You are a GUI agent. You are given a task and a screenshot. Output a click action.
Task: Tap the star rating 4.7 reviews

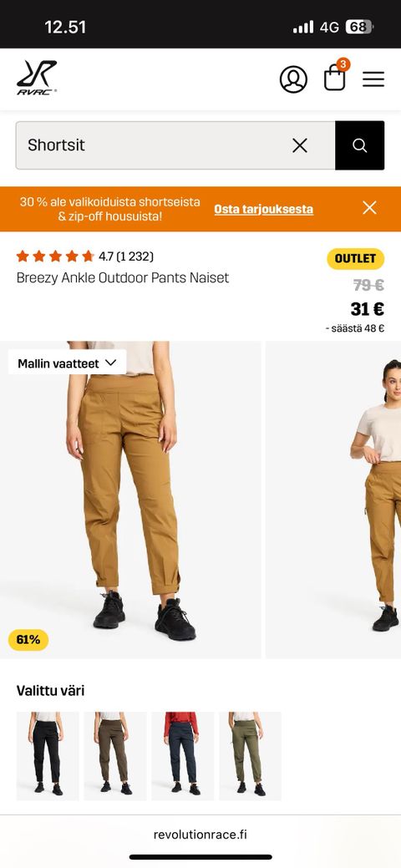click(x=84, y=256)
